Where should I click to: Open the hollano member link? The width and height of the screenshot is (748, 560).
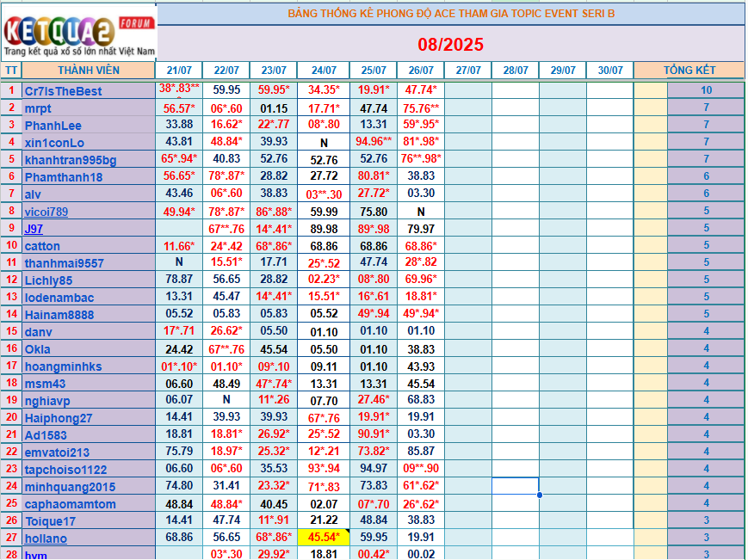coord(46,538)
